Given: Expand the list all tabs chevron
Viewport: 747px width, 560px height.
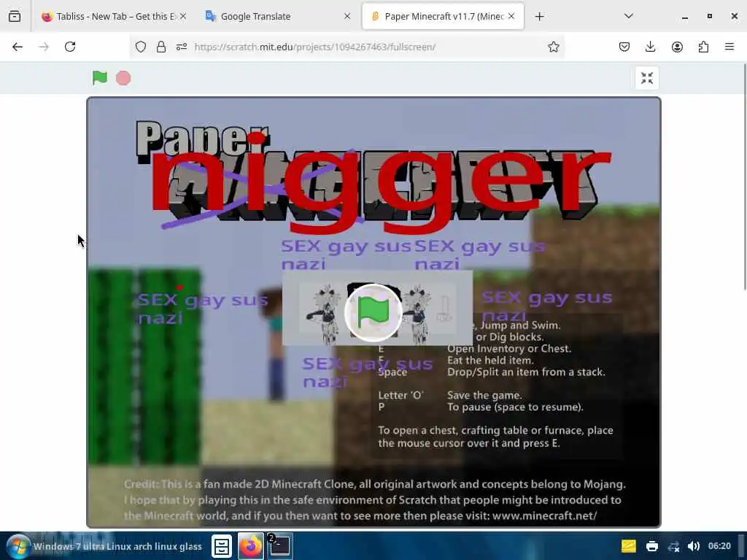Looking at the screenshot, I should (x=628, y=17).
